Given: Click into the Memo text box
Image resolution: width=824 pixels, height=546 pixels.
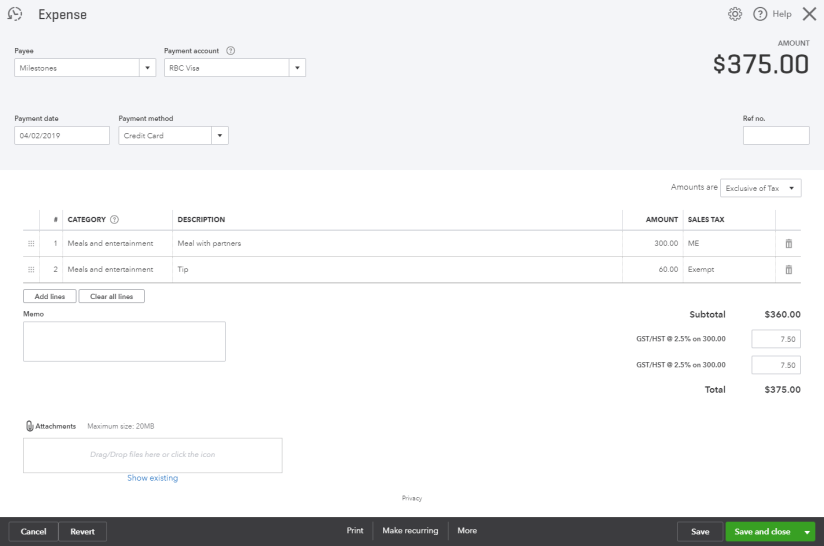Looking at the screenshot, I should pos(124,341).
